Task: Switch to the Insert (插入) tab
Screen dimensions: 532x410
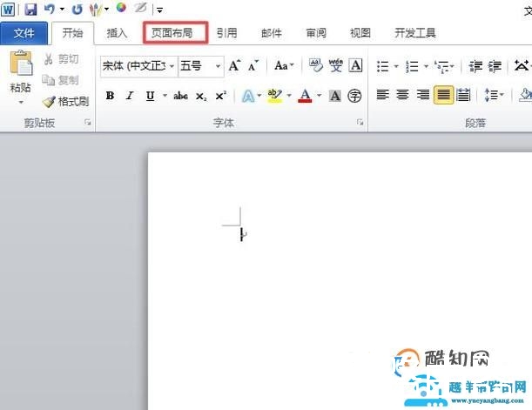Action: pyautogui.click(x=117, y=33)
